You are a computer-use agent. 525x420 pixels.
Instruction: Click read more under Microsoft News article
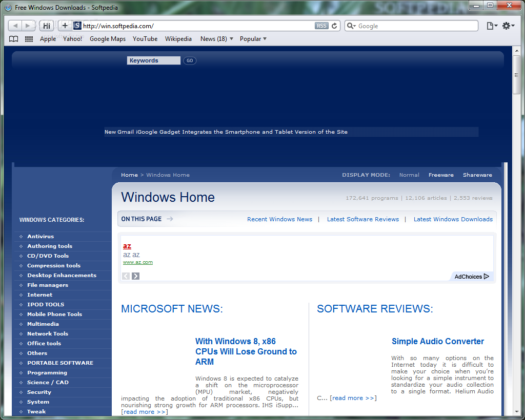(144, 412)
